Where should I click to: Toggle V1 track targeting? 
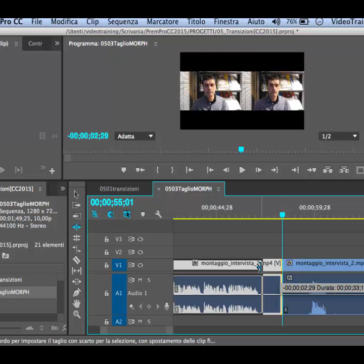(x=119, y=265)
